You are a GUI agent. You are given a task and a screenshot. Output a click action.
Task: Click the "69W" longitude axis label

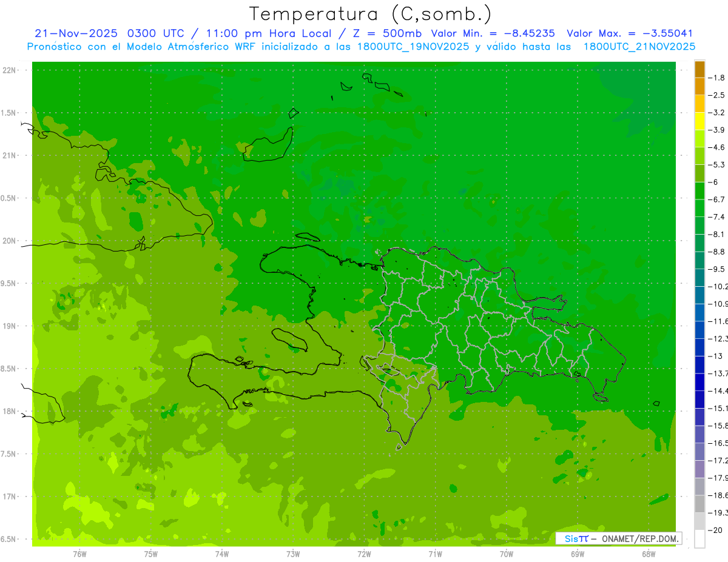click(x=578, y=554)
